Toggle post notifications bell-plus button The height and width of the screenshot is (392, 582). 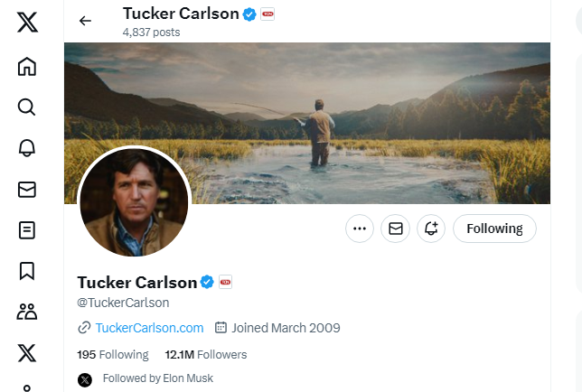pos(431,229)
